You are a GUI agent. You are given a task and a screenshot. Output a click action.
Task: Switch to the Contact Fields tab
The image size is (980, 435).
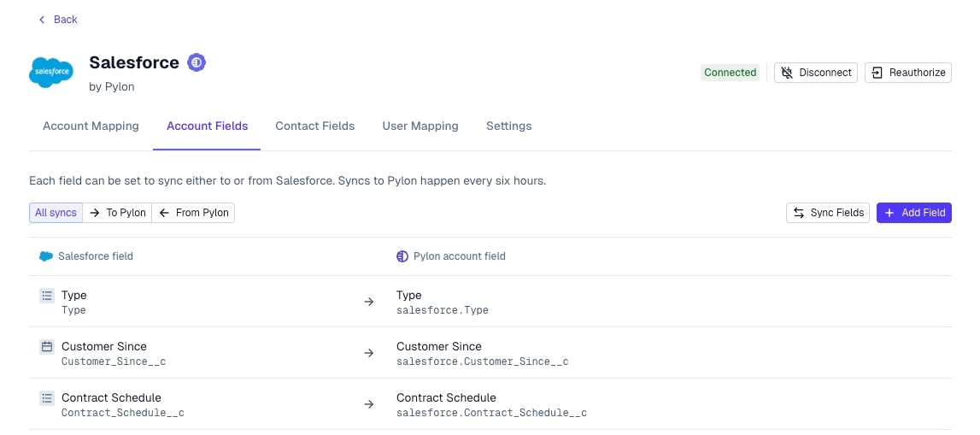point(314,126)
